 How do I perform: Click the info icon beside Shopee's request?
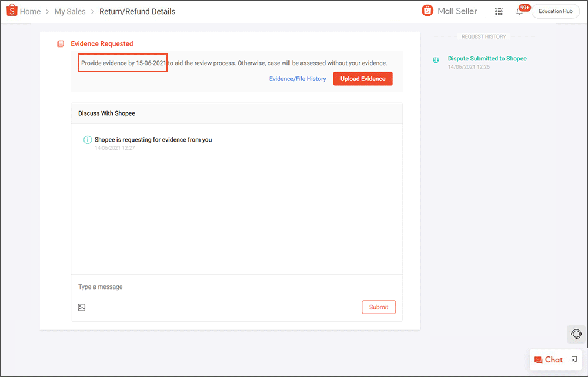88,140
